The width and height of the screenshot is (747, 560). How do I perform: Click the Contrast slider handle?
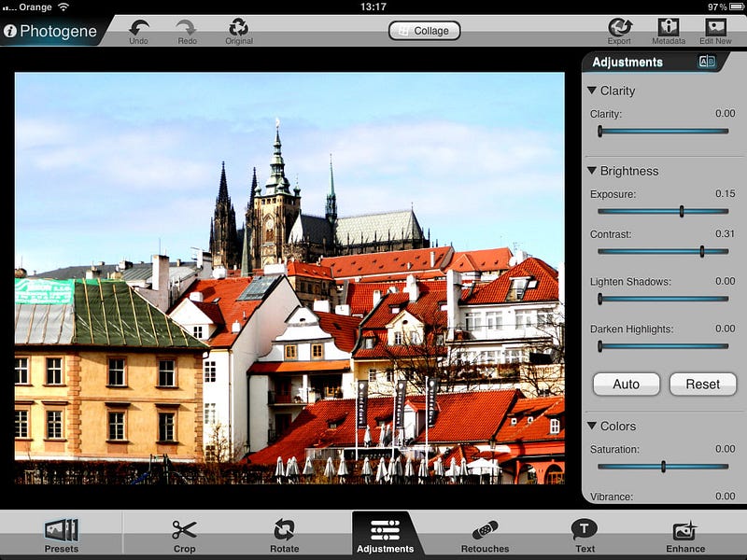point(702,251)
